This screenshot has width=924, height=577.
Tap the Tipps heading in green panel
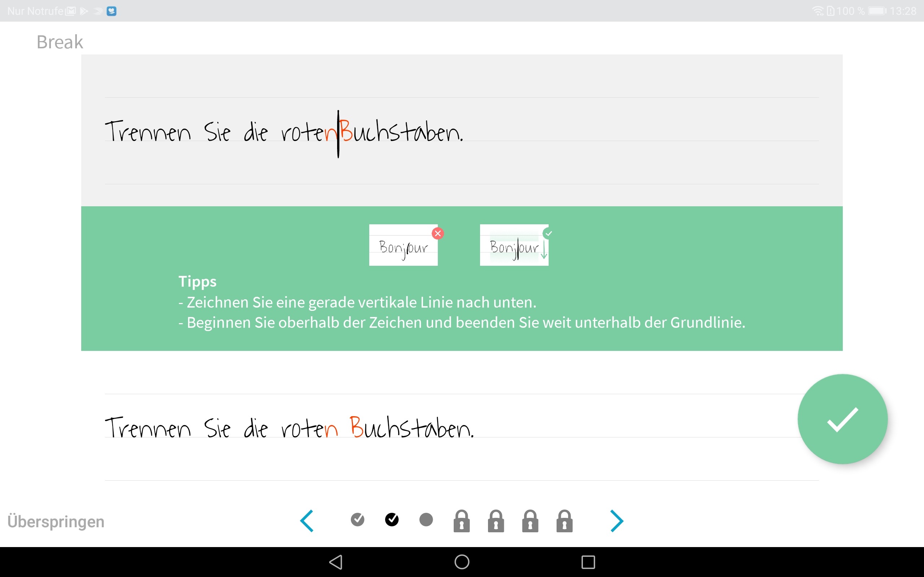[197, 281]
